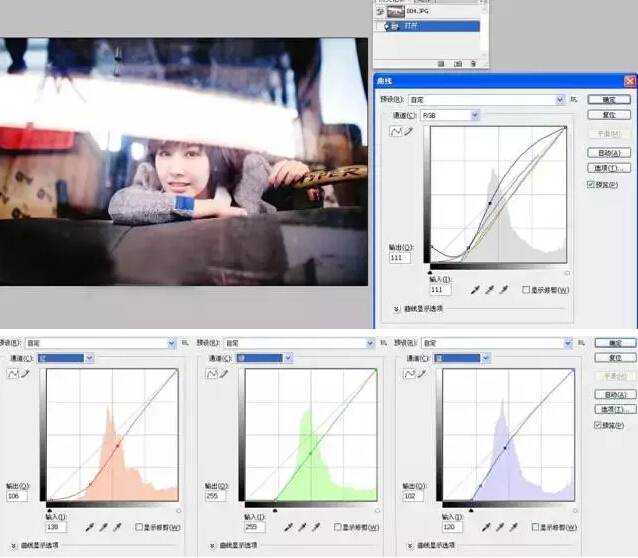Open preset options icon in RGB curves dialog
The height and width of the screenshot is (558, 638).
point(574,99)
